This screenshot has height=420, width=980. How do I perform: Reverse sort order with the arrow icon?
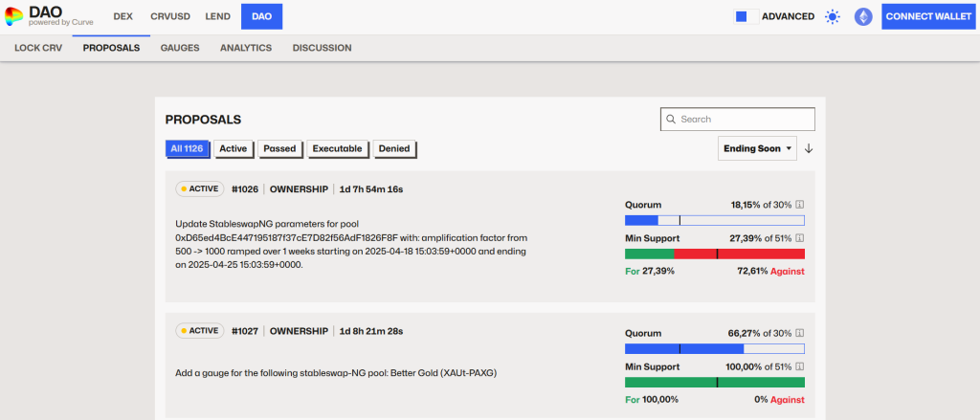pos(809,148)
